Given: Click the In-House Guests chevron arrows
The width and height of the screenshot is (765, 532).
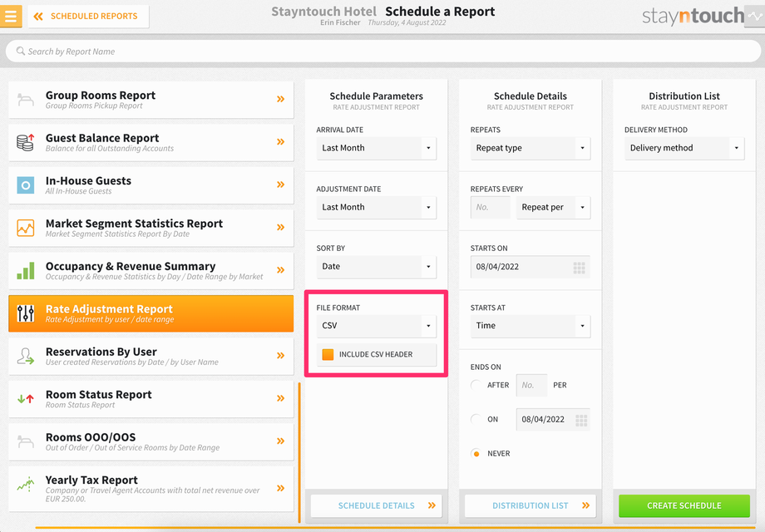Looking at the screenshot, I should 280,185.
